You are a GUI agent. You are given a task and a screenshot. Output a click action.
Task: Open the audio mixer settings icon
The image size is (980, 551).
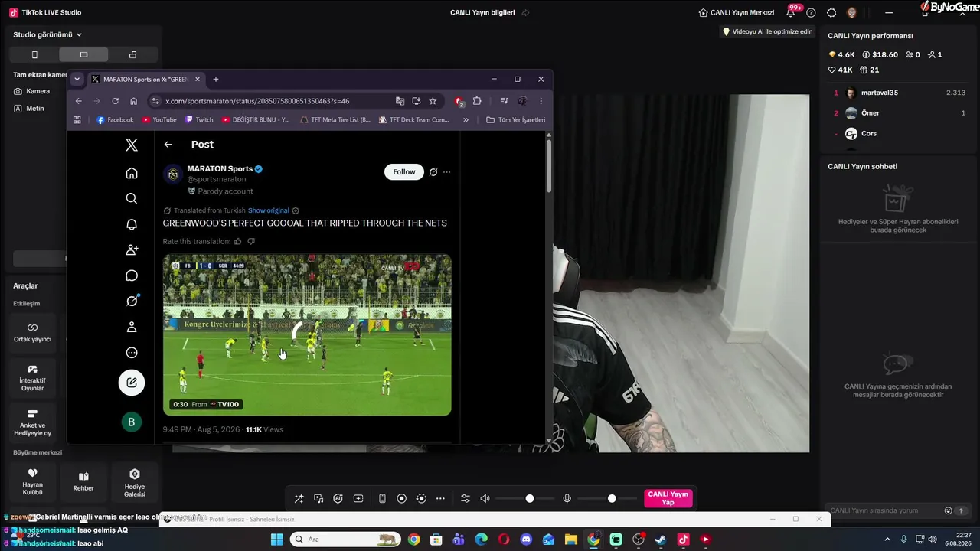click(x=465, y=498)
